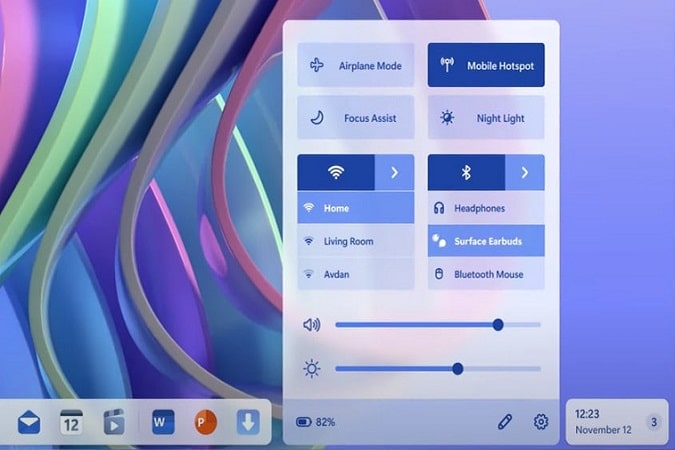Viewport: 675px width, 450px height.
Task: Open the Calendar app icon
Action: 71,422
